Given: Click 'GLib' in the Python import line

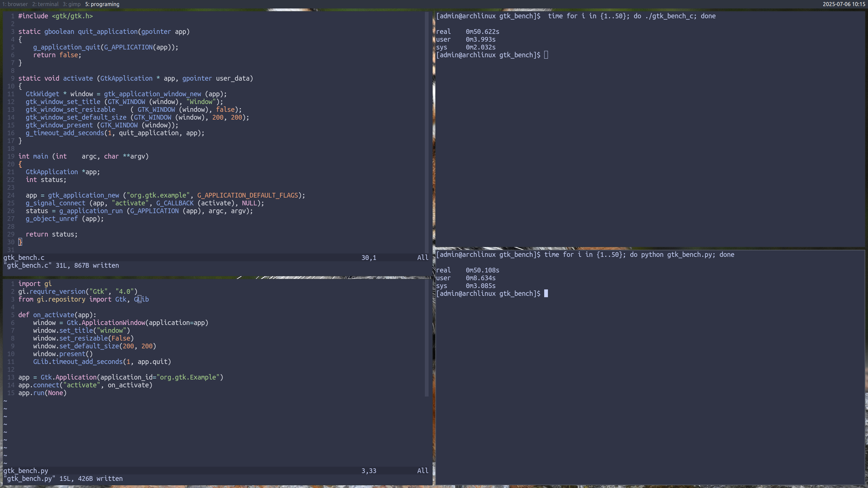Looking at the screenshot, I should pos(141,299).
